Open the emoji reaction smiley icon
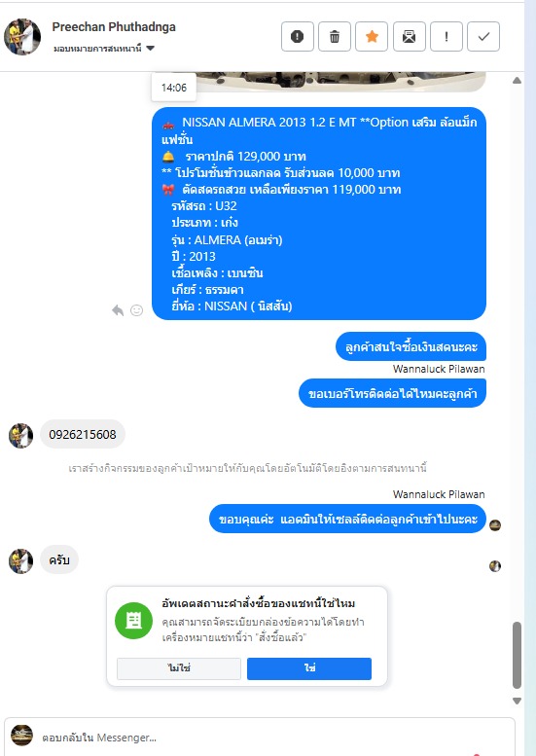 point(137,310)
